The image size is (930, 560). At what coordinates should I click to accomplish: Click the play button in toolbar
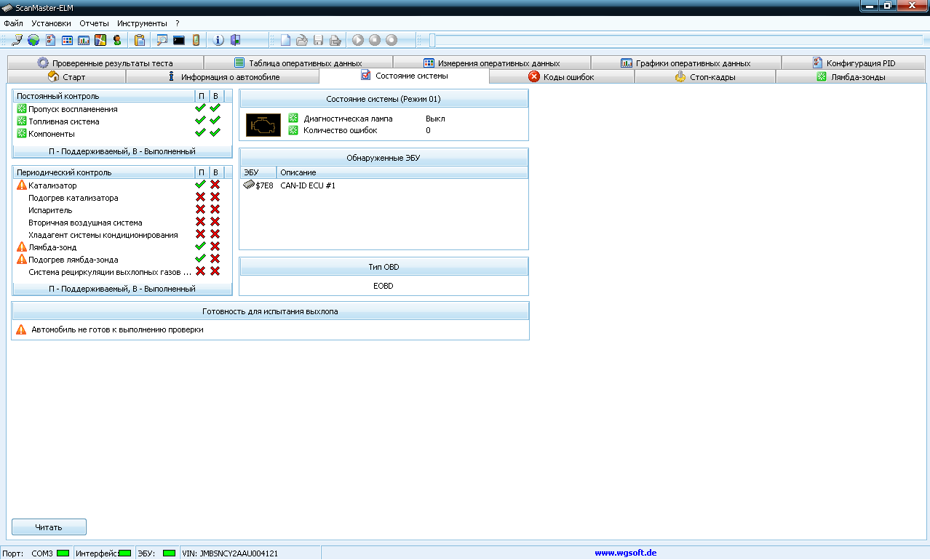(x=358, y=40)
